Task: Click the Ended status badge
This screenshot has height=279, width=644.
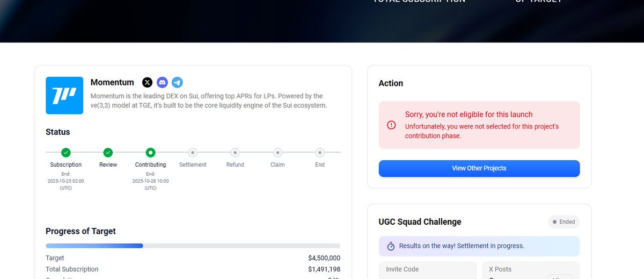Action: tap(564, 221)
